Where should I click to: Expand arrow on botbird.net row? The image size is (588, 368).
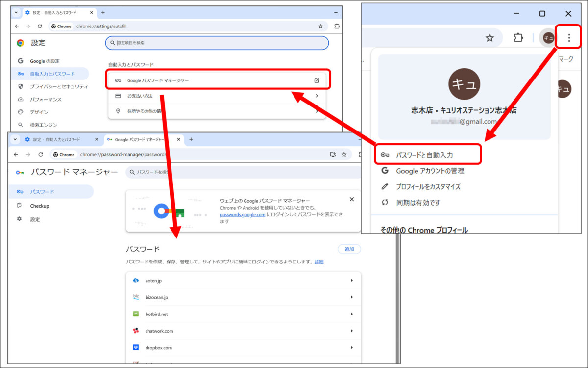(x=352, y=314)
